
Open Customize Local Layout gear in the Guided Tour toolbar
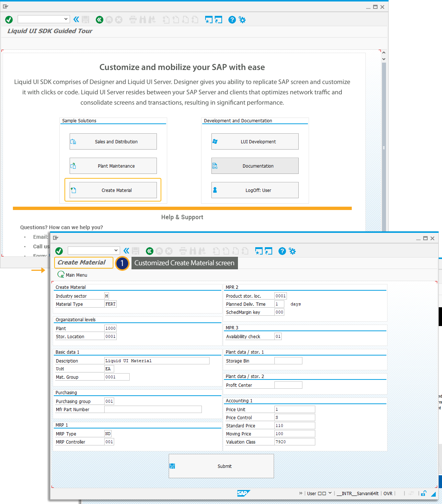(x=242, y=20)
